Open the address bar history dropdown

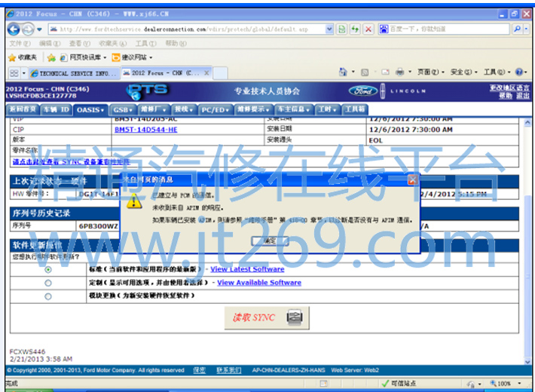[x=329, y=29]
